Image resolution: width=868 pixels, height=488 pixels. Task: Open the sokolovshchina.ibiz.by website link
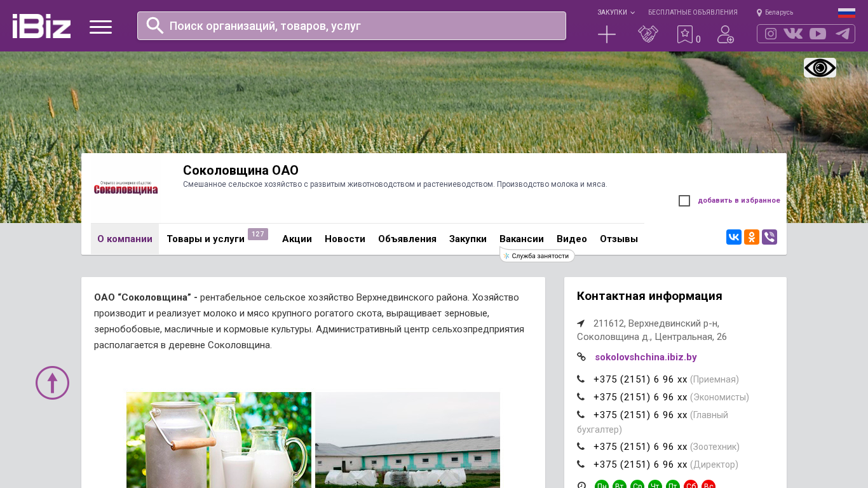coord(646,357)
